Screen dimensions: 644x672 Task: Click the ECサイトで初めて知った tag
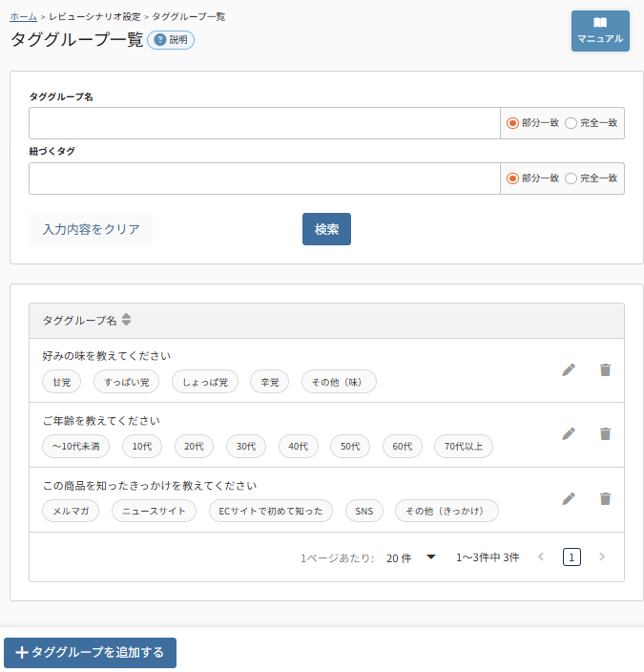click(x=271, y=511)
